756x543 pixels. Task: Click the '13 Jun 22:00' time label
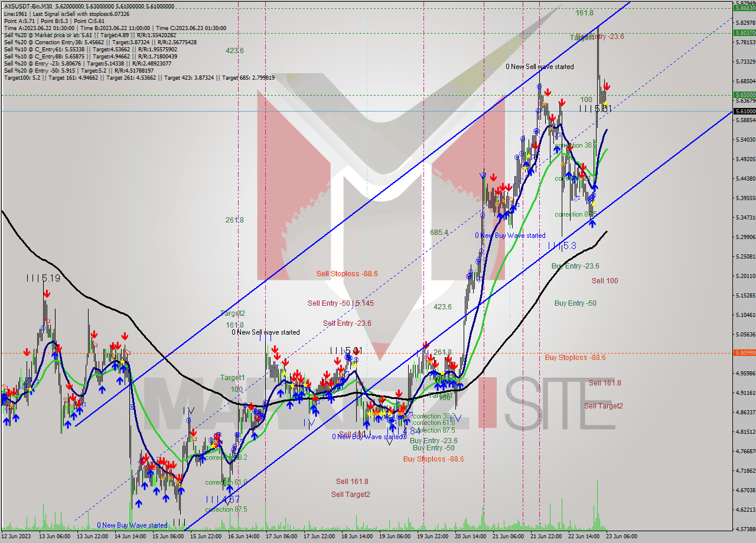(92, 537)
